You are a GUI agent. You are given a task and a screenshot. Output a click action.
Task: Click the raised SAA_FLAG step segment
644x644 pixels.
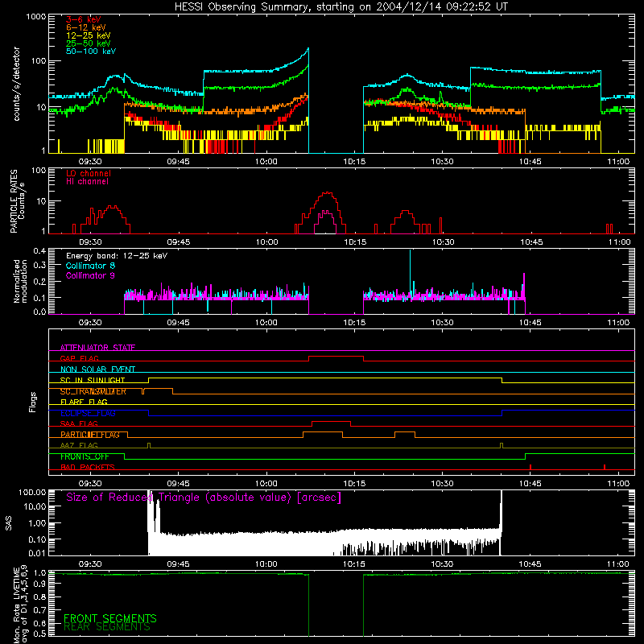click(331, 422)
